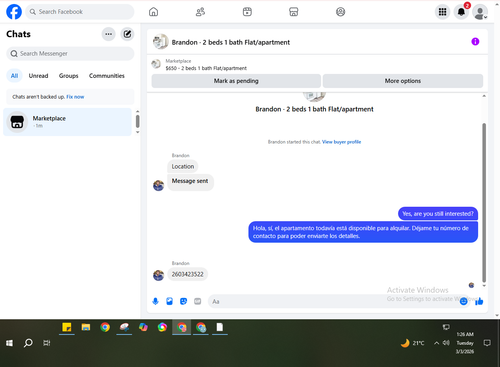Click the 'Yes, are you still interested?' message
Image resolution: width=500 pixels, height=367 pixels.
[438, 214]
